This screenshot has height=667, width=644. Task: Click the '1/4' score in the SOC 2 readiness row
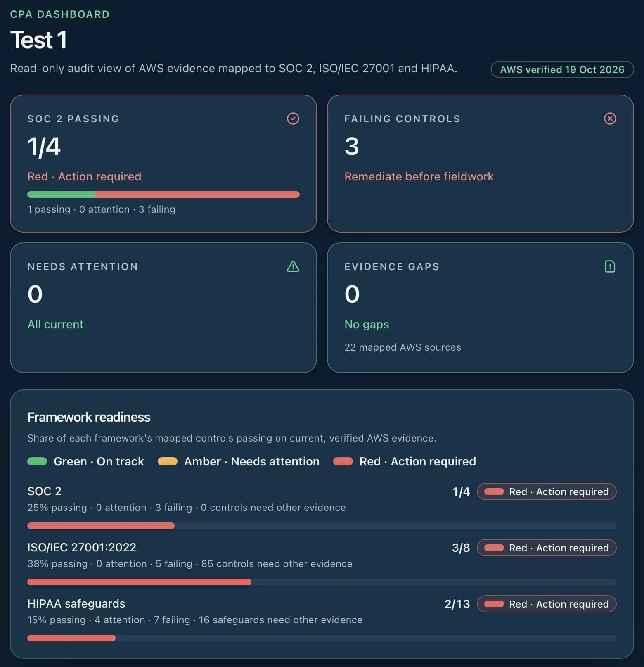(x=461, y=491)
